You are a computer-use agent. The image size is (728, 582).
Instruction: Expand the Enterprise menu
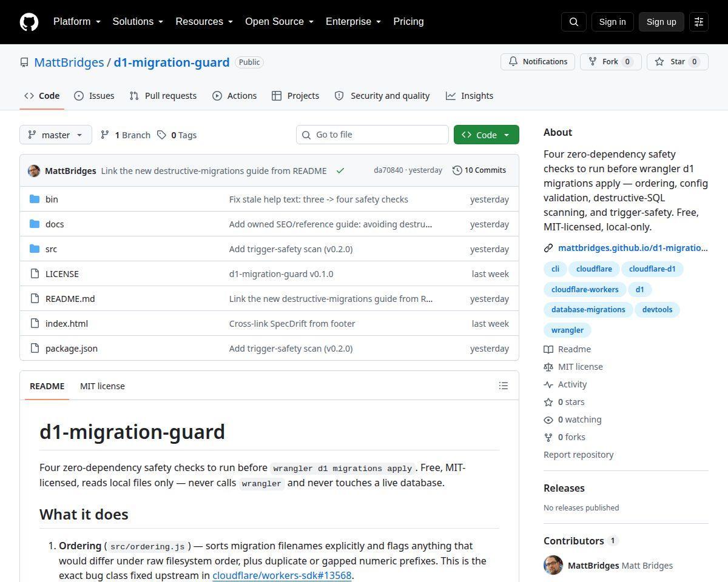pyautogui.click(x=353, y=22)
